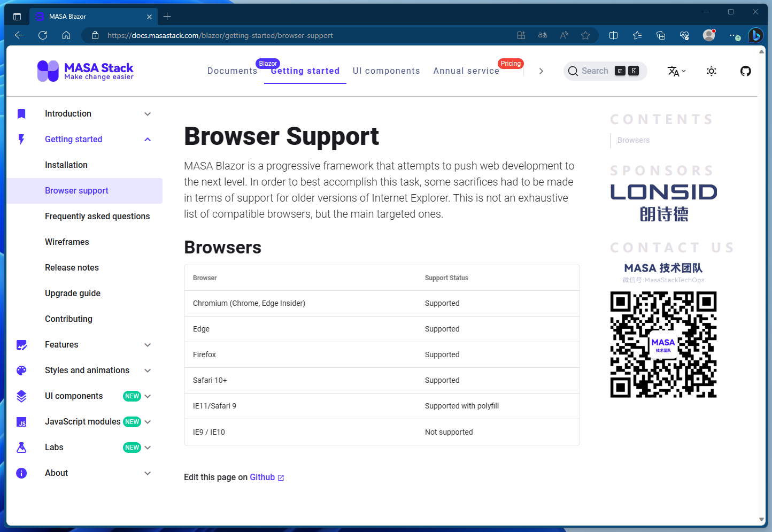
Task: Open the Documents menu item
Action: point(232,71)
